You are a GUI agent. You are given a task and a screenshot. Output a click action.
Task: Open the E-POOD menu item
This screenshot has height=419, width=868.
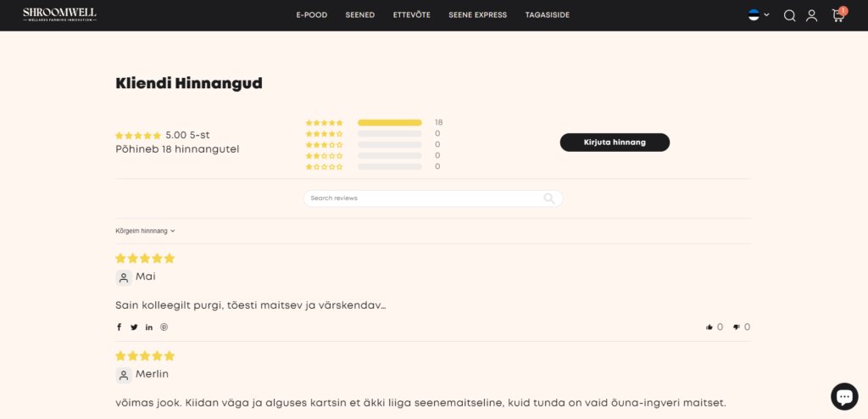pyautogui.click(x=311, y=15)
